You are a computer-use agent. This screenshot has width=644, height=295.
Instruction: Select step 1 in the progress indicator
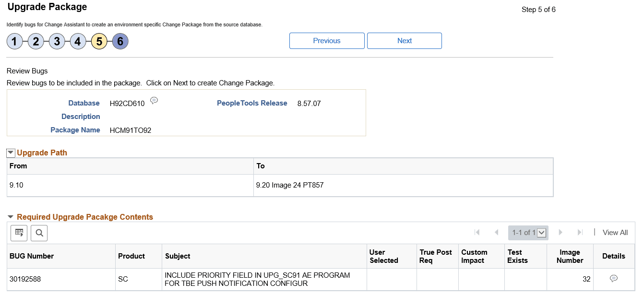[x=14, y=41]
